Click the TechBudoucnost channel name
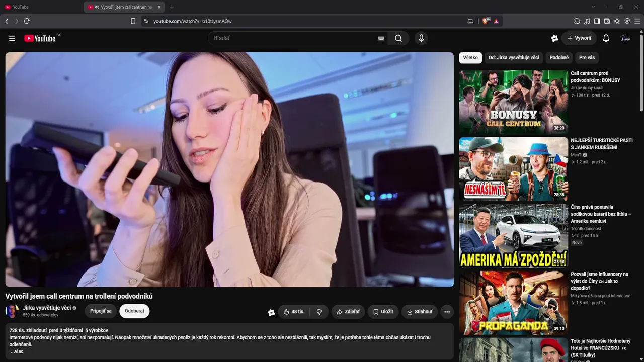The image size is (644, 362). pos(586,229)
